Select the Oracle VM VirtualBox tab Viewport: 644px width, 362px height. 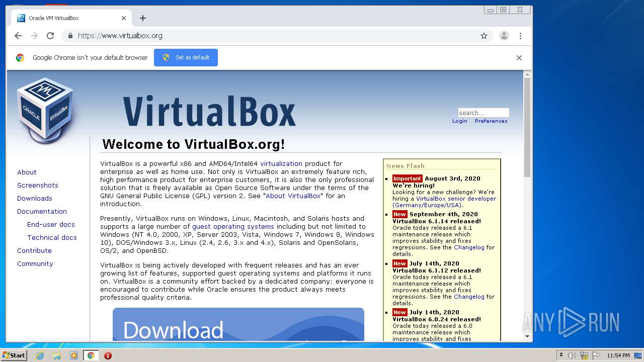pos(70,18)
